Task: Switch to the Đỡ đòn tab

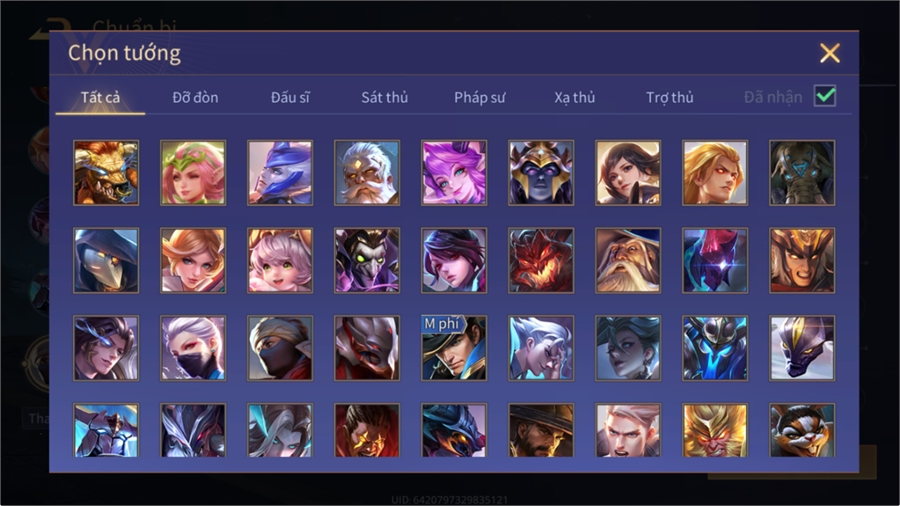Action: [195, 98]
